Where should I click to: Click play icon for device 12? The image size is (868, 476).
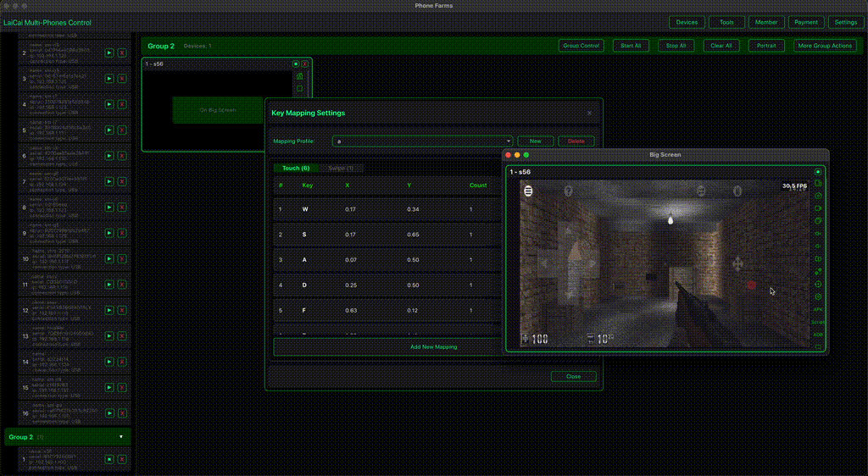109,311
